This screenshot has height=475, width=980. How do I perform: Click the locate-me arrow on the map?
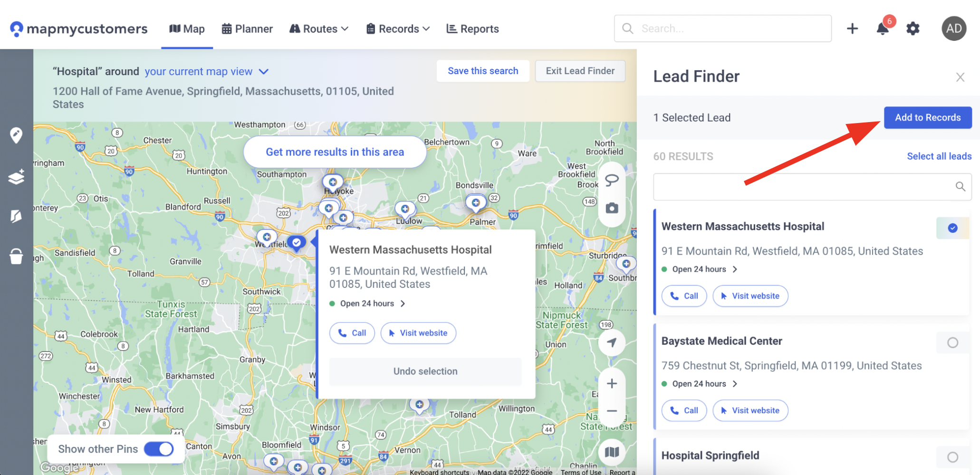pos(612,342)
